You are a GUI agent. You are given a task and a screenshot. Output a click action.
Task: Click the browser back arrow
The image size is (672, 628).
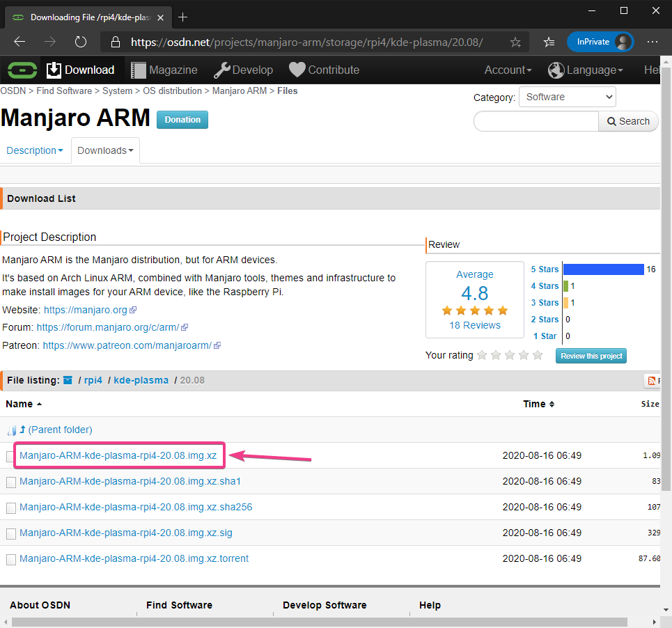[19, 42]
